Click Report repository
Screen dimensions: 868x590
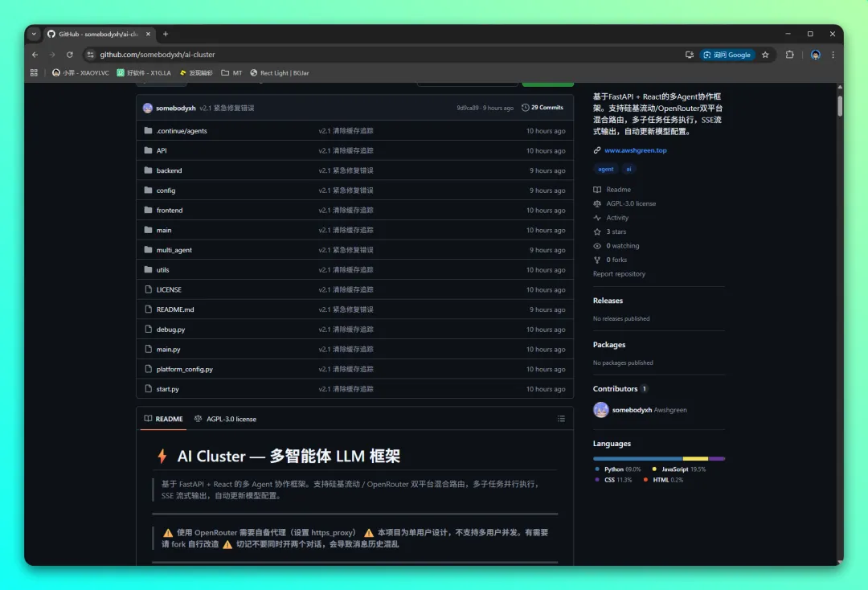click(619, 274)
